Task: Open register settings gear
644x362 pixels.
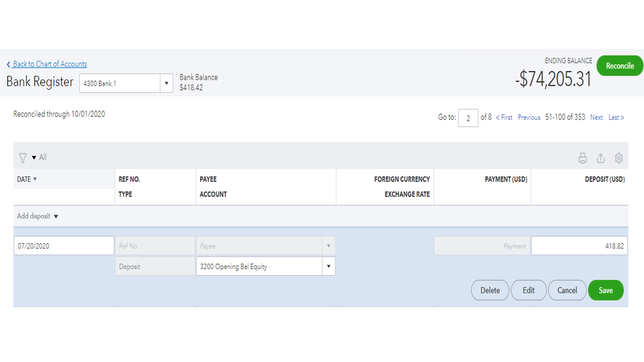Action: click(619, 158)
